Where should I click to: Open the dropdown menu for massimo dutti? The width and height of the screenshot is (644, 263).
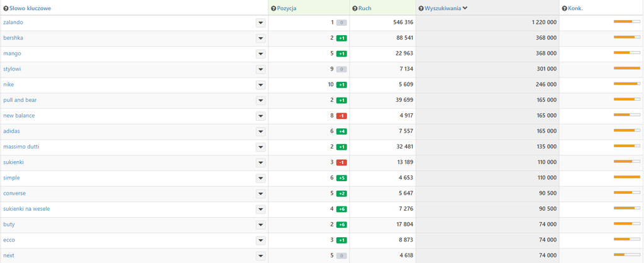pyautogui.click(x=261, y=147)
